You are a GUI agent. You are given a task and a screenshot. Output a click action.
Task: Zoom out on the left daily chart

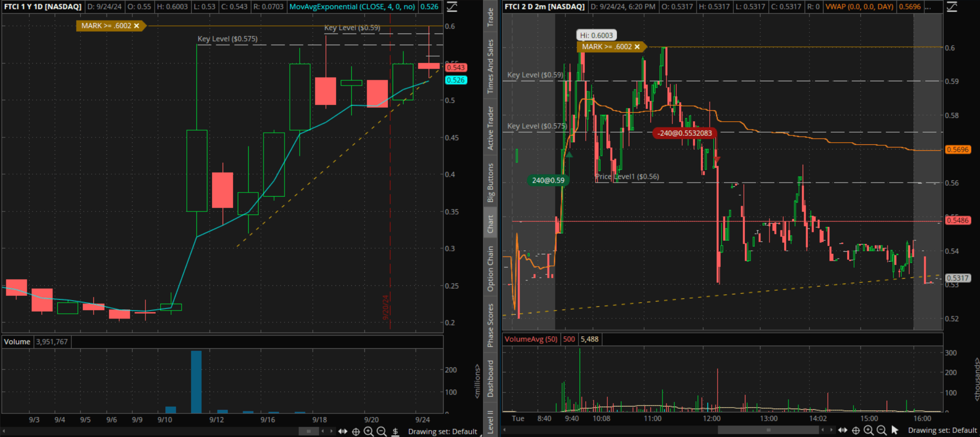(x=382, y=431)
